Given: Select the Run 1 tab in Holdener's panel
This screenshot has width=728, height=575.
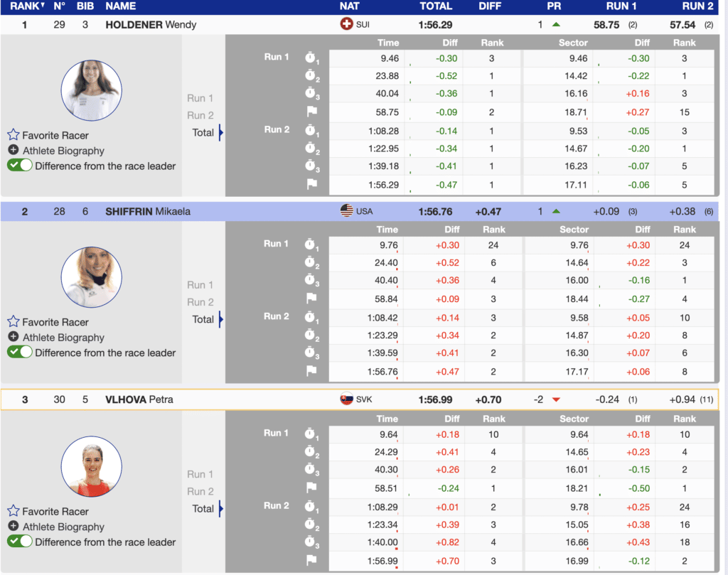Looking at the screenshot, I should (x=200, y=98).
